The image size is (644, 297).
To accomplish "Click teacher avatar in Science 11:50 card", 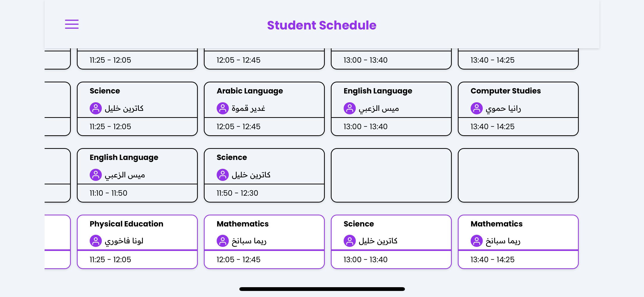I will [223, 175].
